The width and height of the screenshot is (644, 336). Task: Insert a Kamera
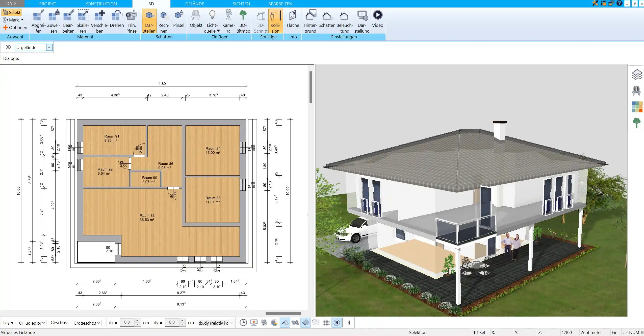tap(228, 21)
